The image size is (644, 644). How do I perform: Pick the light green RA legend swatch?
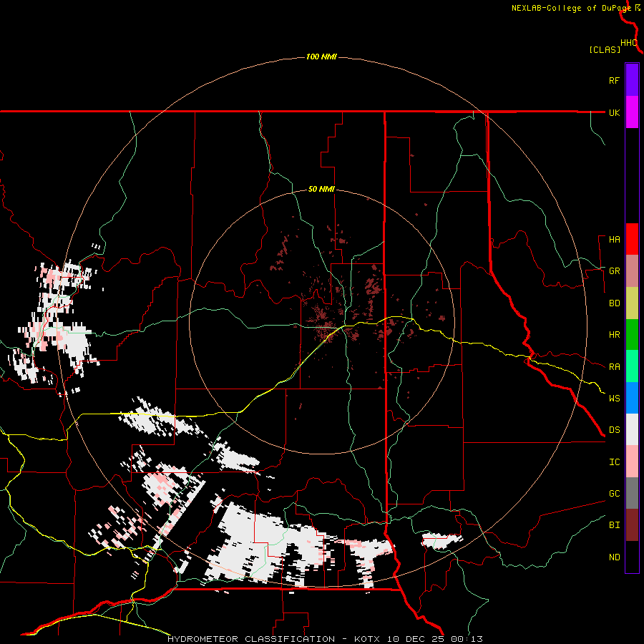tap(632, 366)
